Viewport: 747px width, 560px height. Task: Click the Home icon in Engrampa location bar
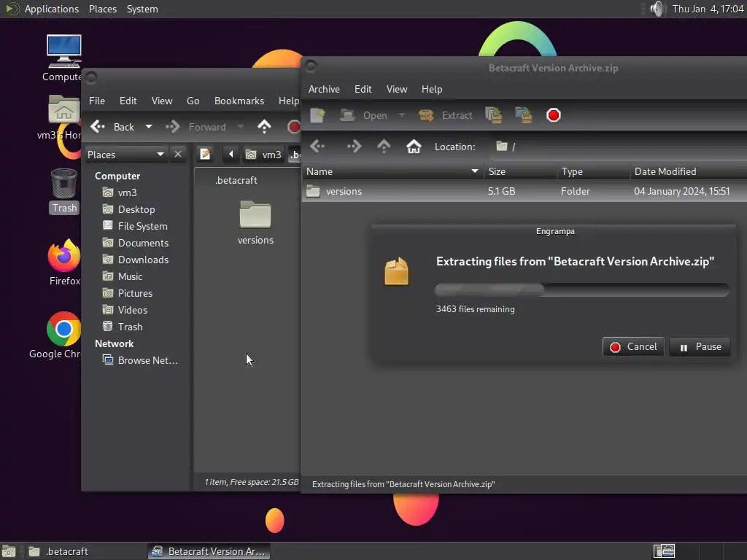click(x=414, y=146)
